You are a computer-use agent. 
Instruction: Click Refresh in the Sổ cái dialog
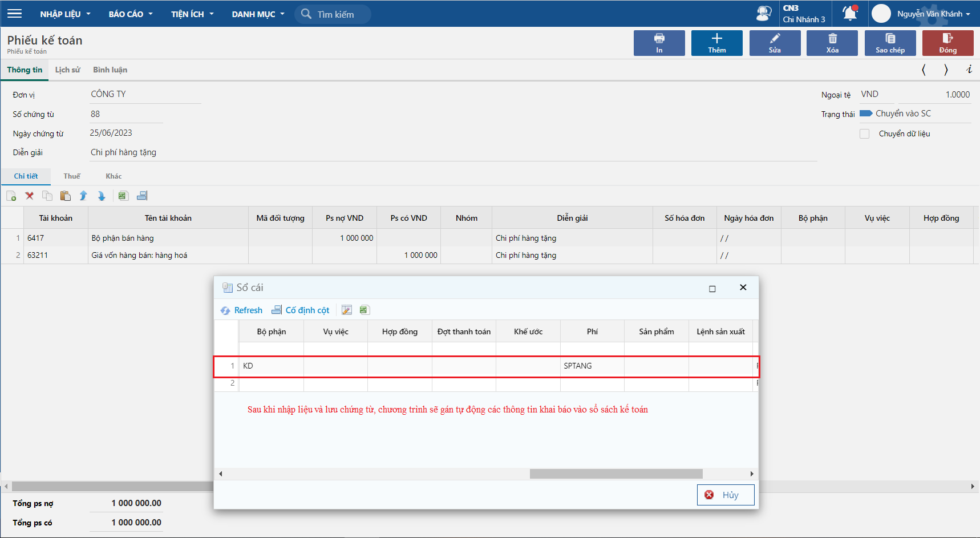pyautogui.click(x=242, y=310)
